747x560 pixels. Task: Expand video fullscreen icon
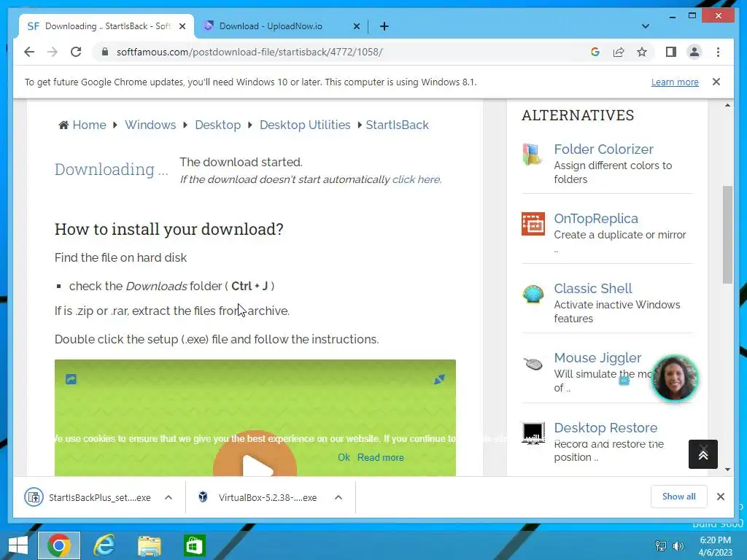click(439, 379)
